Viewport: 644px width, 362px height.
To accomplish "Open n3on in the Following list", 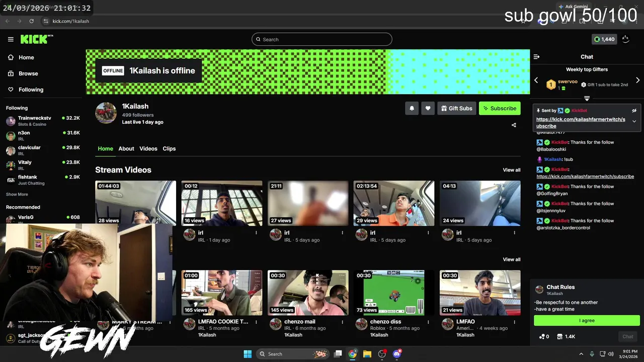I will [x=43, y=136].
